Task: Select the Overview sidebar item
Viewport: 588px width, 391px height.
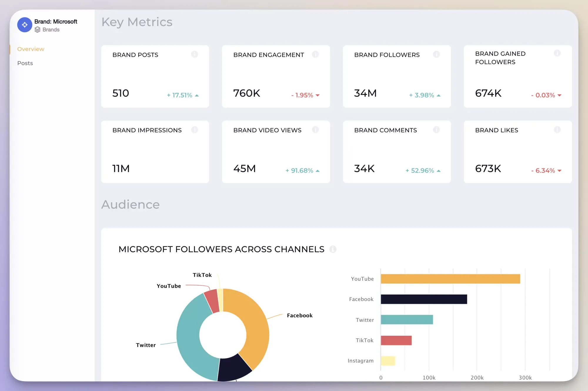Action: pyautogui.click(x=31, y=49)
